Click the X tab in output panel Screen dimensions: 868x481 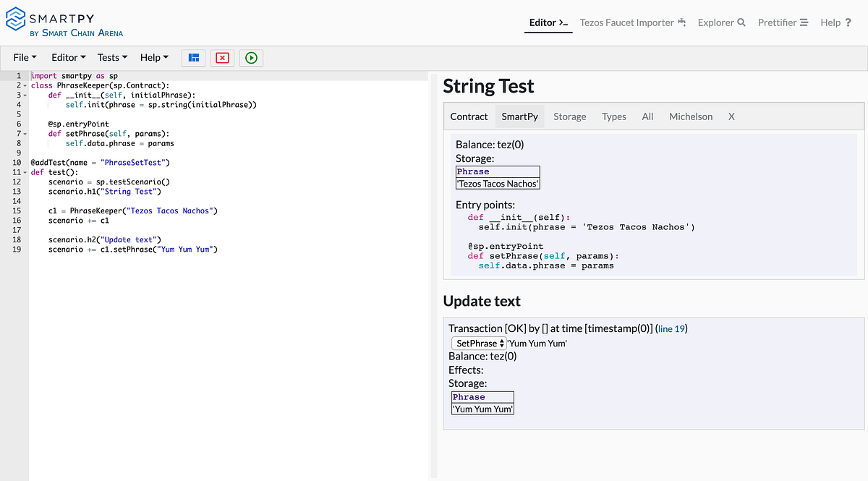click(x=731, y=116)
